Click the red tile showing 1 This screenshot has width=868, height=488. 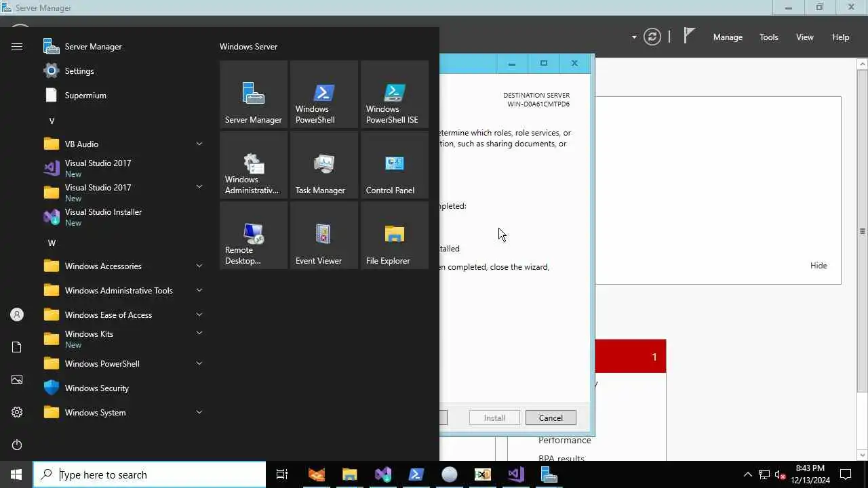631,357
